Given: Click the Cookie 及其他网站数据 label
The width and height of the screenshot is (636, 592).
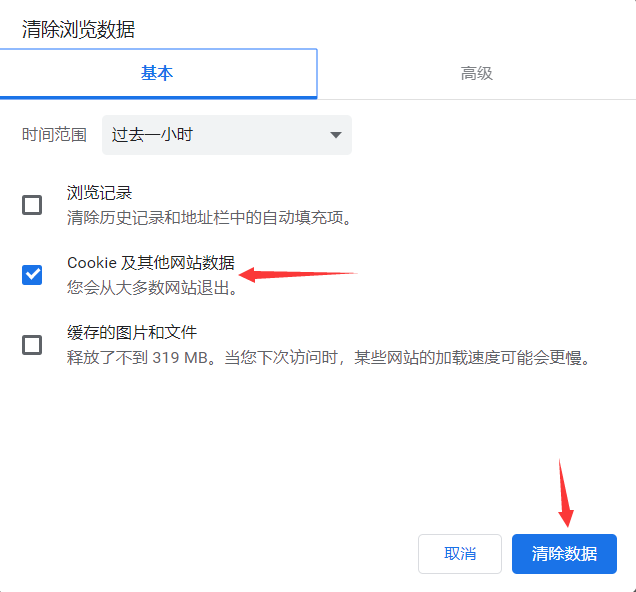Looking at the screenshot, I should pyautogui.click(x=151, y=263).
